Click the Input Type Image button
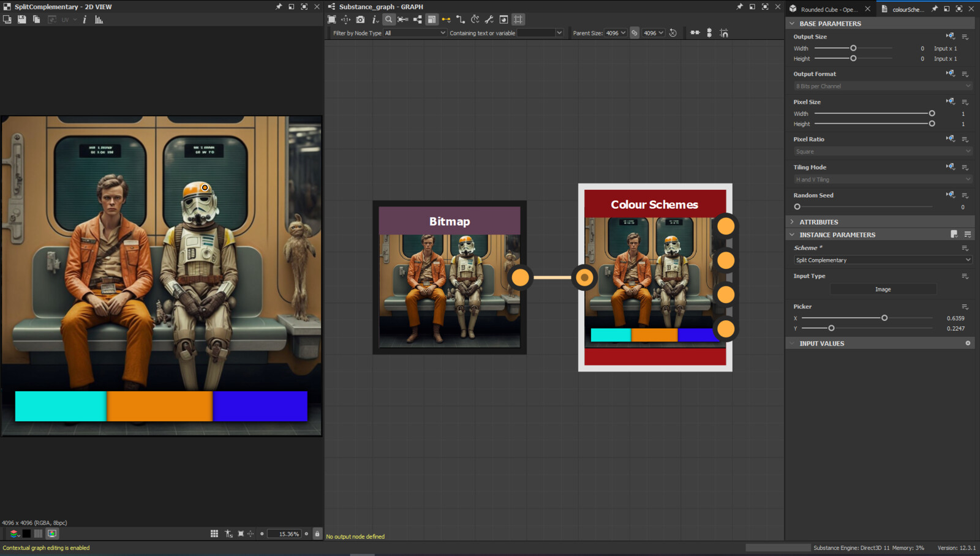This screenshot has width=980, height=556. [883, 289]
